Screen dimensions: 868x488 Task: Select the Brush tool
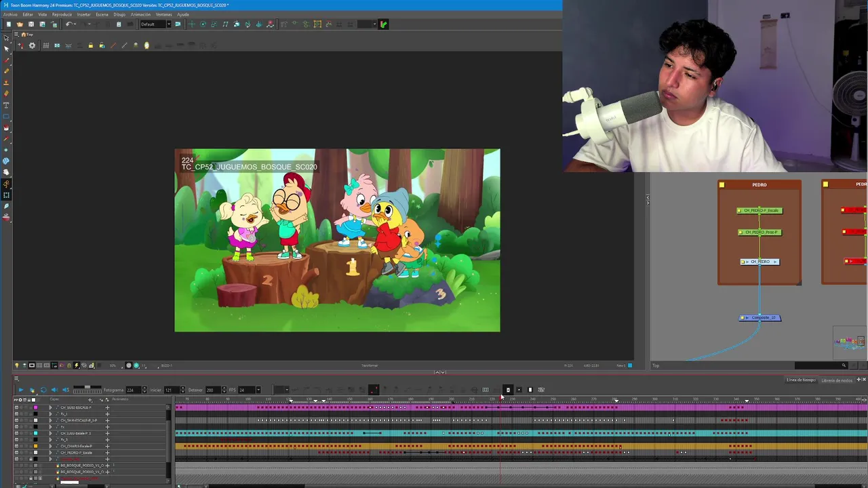[6, 60]
